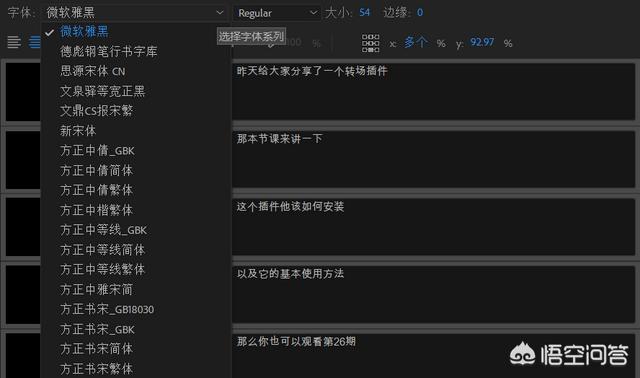Choose 方正中雅宋简 font
640x378 pixels.
[x=96, y=289]
